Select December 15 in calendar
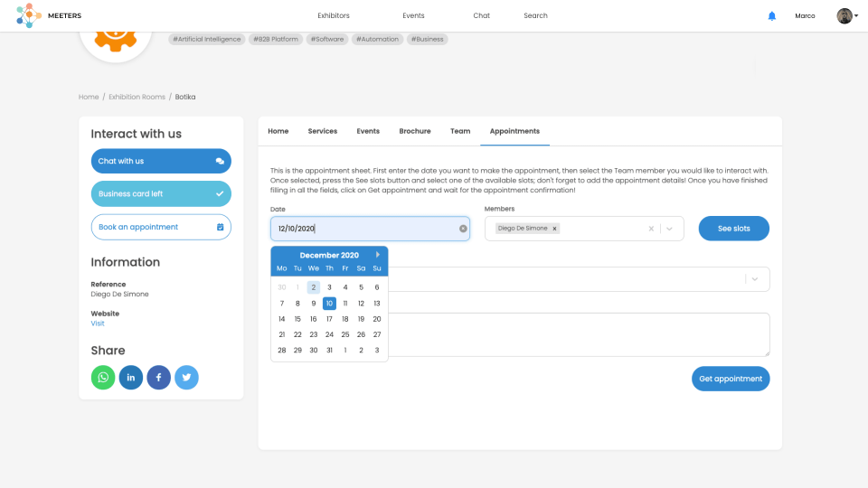The width and height of the screenshot is (868, 488). pos(297,319)
